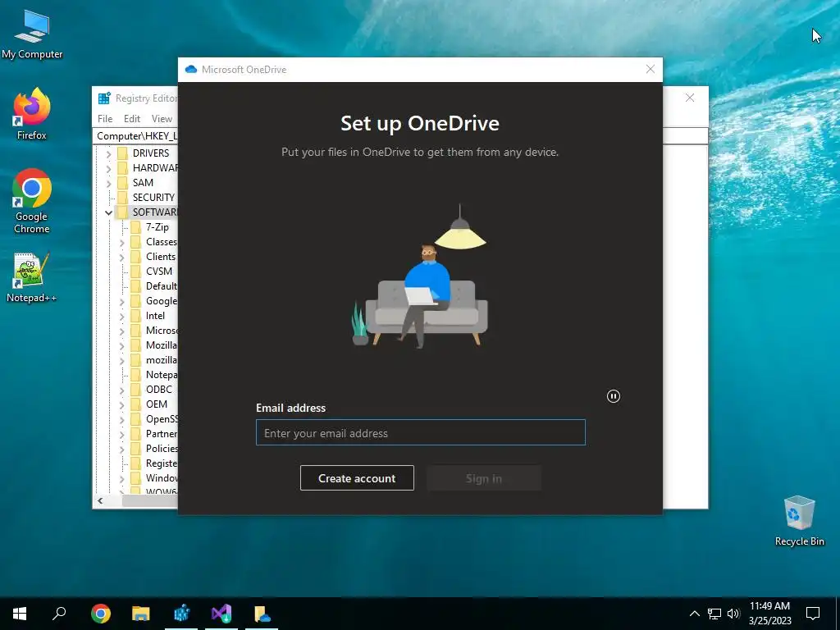Expand the Clients registry key

[x=121, y=257]
